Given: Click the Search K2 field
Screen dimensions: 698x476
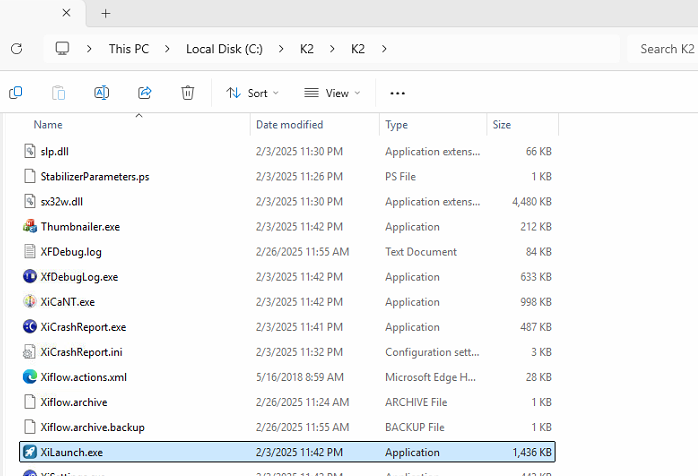Looking at the screenshot, I should tap(663, 49).
